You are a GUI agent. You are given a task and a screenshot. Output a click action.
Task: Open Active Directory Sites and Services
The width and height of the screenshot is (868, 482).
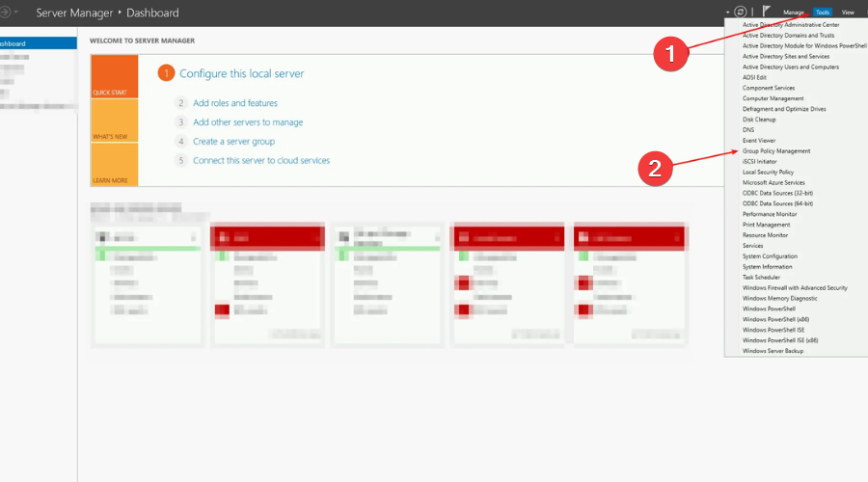pos(785,57)
